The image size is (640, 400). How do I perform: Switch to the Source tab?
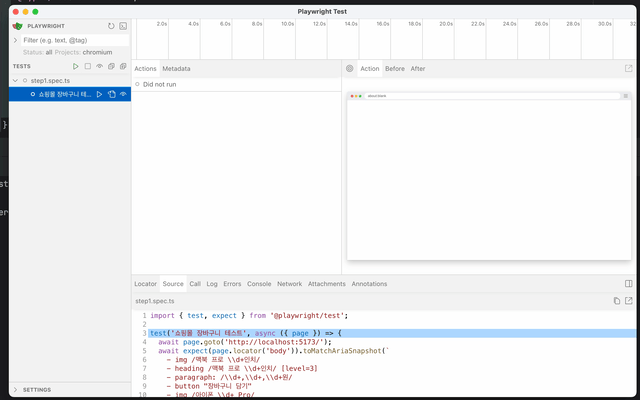point(173,284)
